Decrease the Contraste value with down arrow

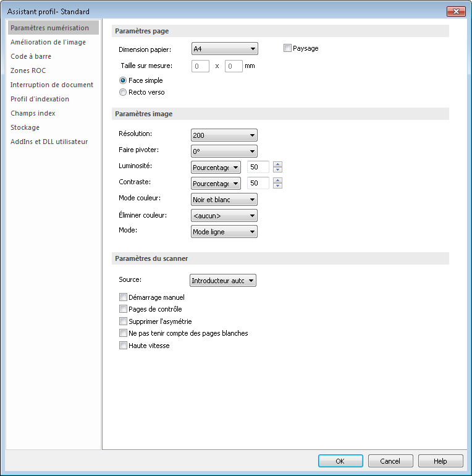pyautogui.click(x=277, y=186)
